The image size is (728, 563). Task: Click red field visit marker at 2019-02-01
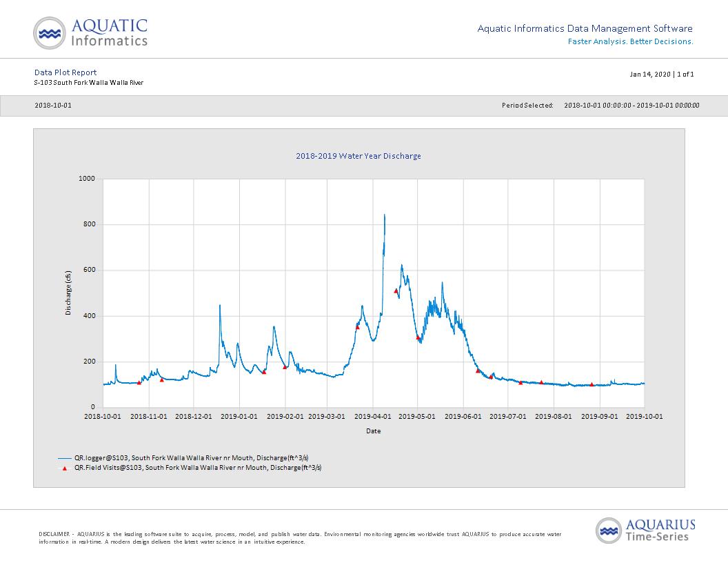coord(285,367)
